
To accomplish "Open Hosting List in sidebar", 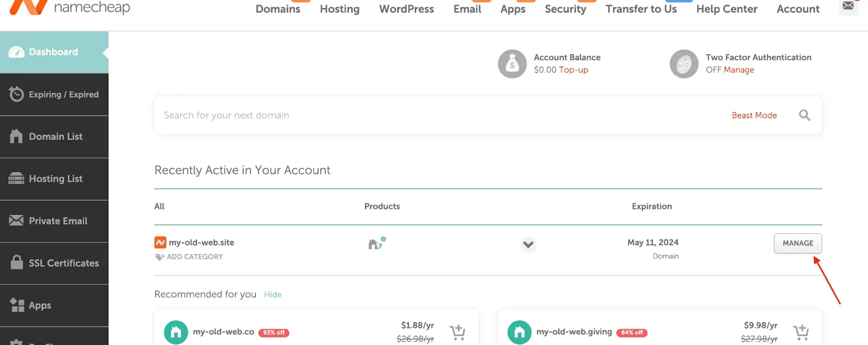I will (x=54, y=179).
